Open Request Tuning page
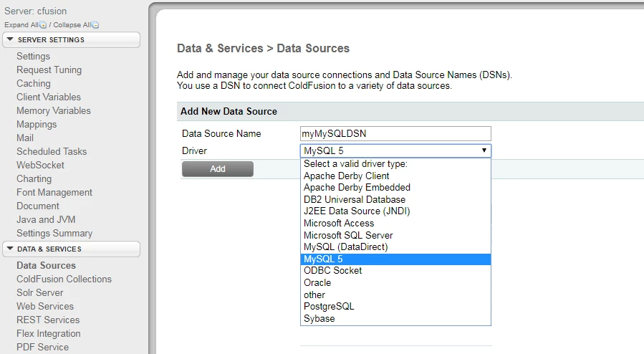The width and height of the screenshot is (644, 354). tap(49, 70)
